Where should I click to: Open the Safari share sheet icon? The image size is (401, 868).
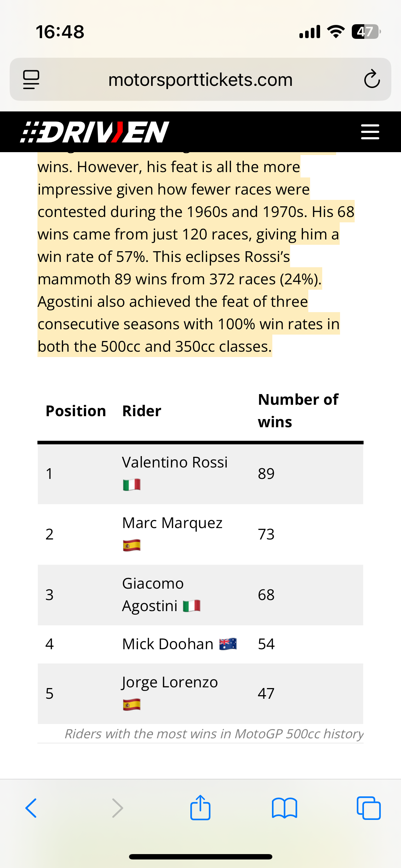(200, 808)
